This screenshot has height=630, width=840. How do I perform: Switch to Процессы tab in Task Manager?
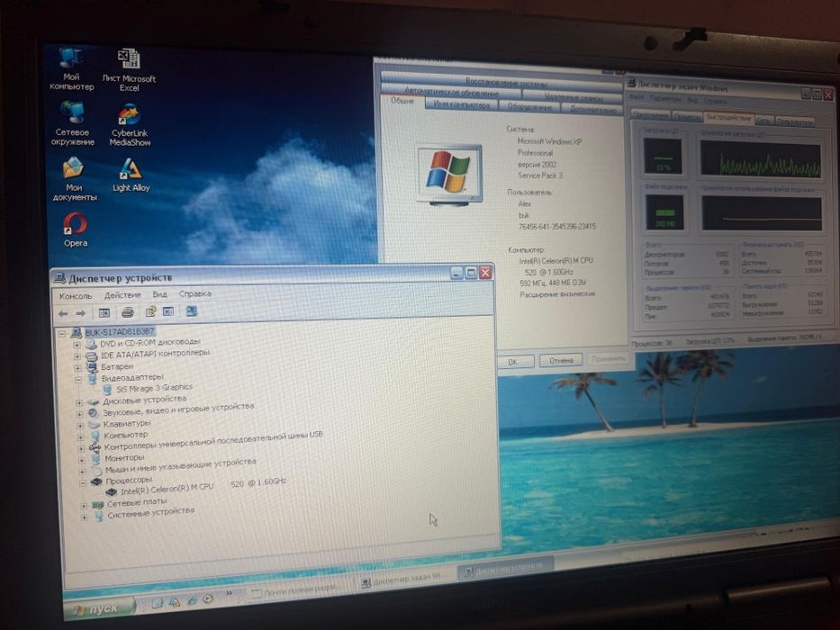pos(687,116)
